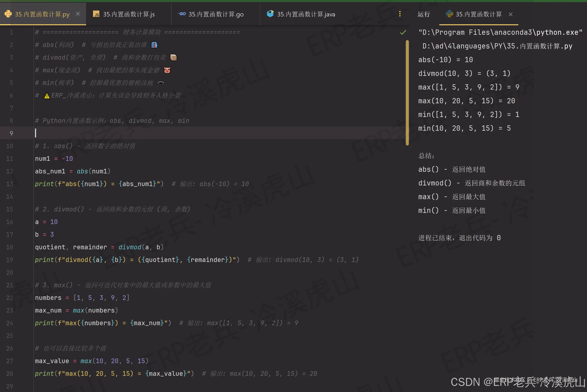The height and width of the screenshot is (392, 587).
Task: Click the package emoji on line 3
Action: (173, 58)
